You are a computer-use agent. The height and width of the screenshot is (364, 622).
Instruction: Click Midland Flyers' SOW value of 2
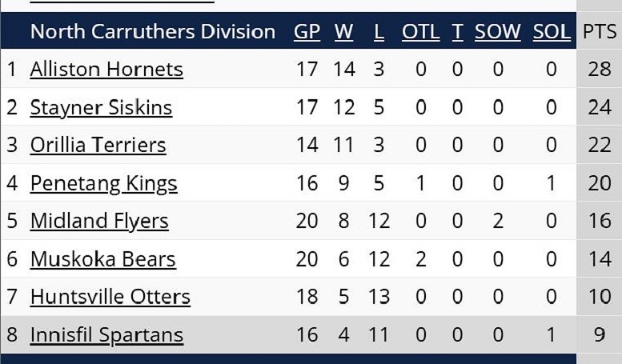[x=498, y=221]
